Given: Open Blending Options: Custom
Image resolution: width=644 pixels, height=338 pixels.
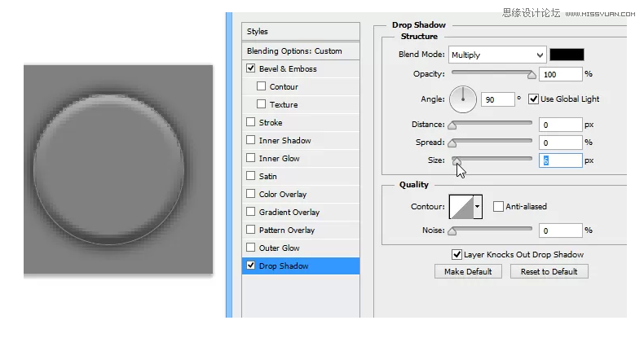Looking at the screenshot, I should (294, 51).
